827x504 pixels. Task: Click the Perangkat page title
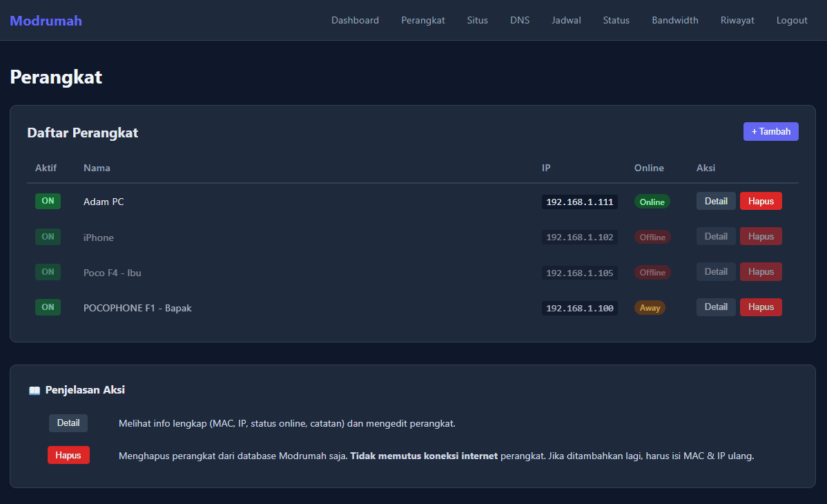56,77
